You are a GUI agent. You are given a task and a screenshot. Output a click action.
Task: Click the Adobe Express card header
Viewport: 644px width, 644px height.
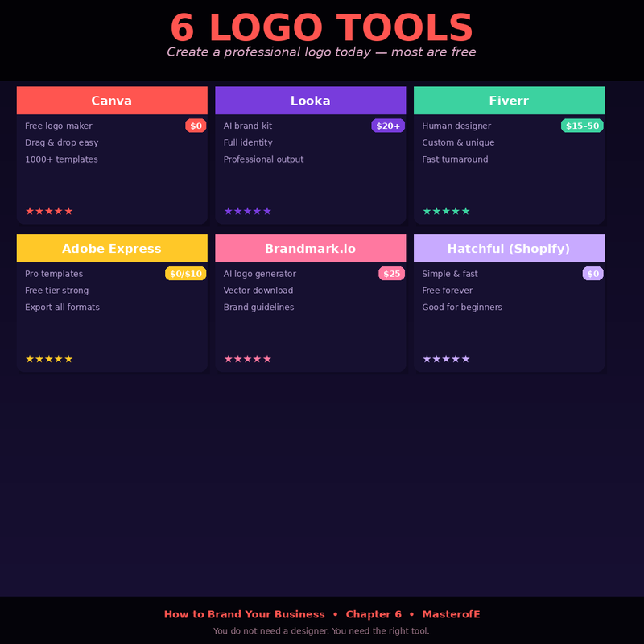click(112, 248)
